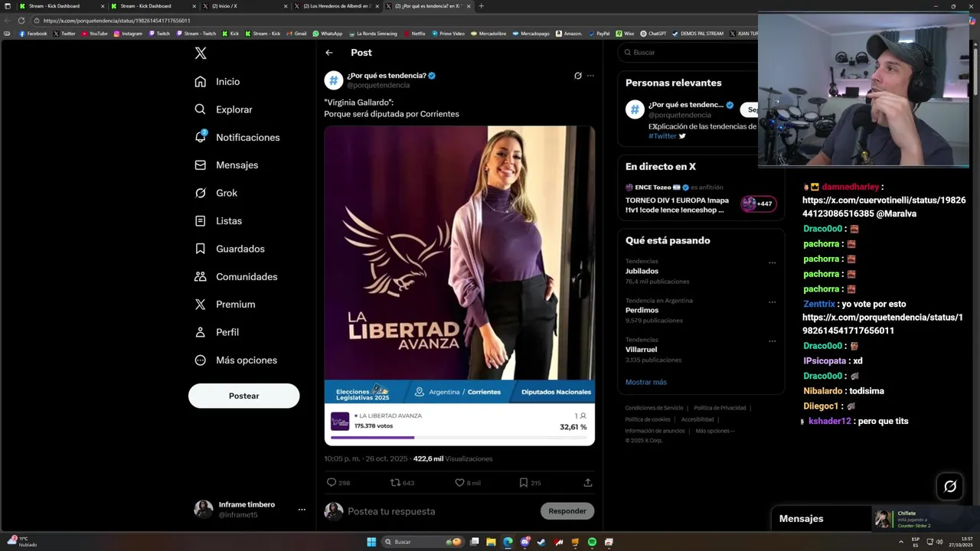Click Mostrar más under trends

pos(646,382)
